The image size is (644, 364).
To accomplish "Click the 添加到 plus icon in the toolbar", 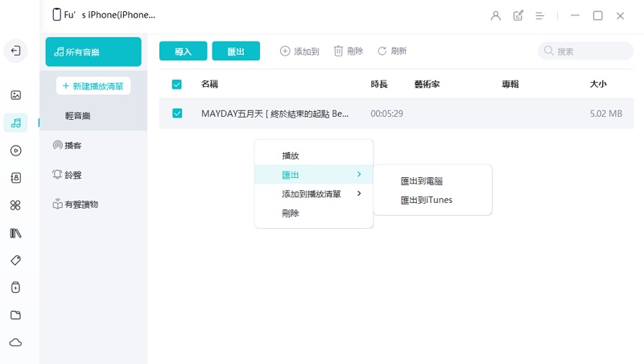I will (285, 51).
